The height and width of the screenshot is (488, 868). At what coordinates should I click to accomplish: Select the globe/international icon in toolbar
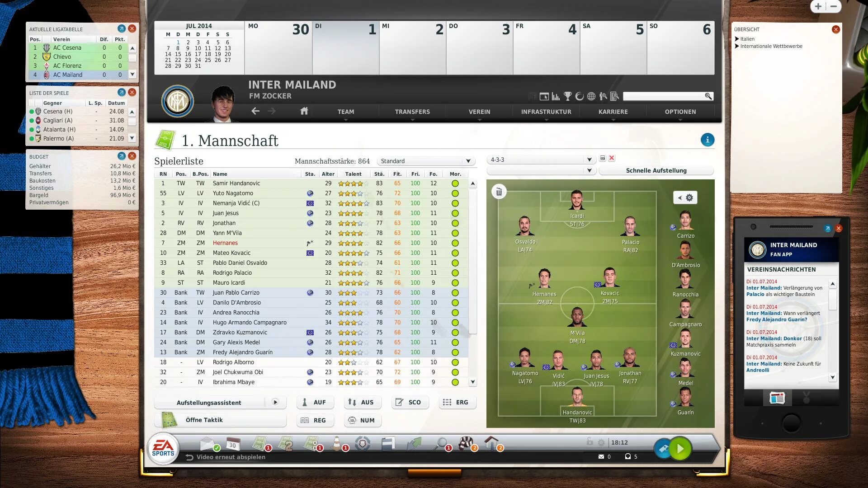click(590, 97)
